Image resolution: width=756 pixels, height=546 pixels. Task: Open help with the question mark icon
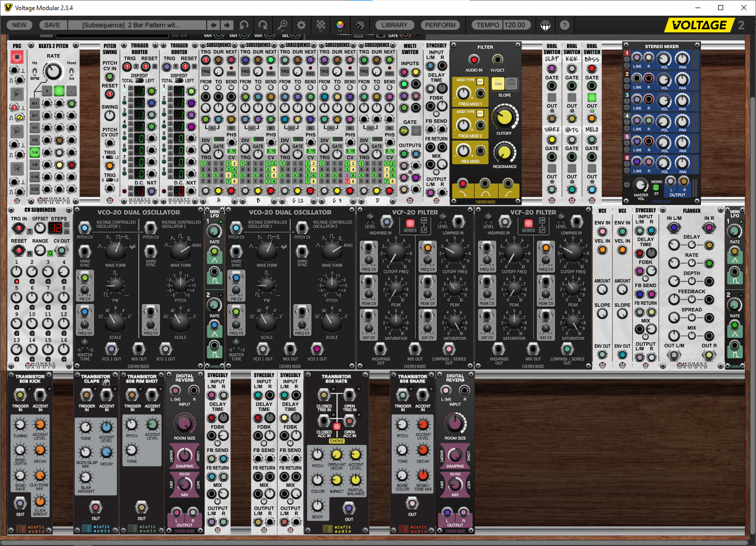564,25
